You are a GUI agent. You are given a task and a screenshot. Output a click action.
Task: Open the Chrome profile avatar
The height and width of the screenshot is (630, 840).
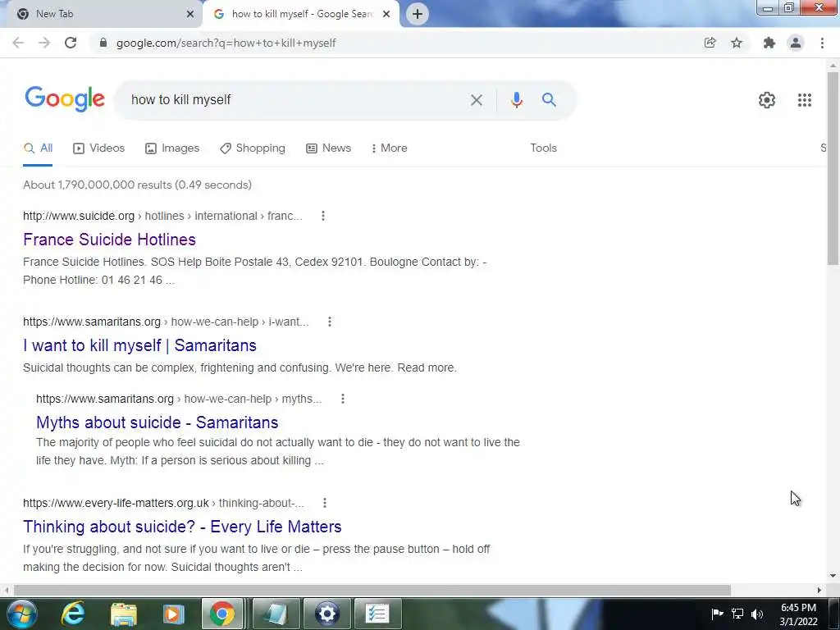[x=796, y=43]
